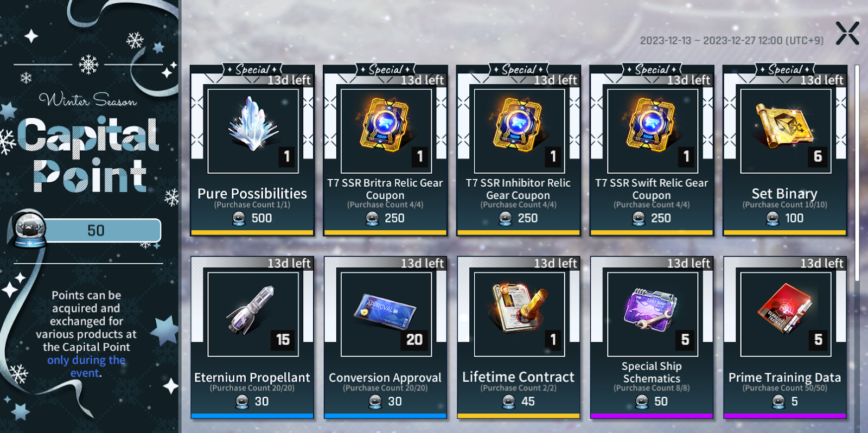Click the Special tag on the Britra coupon card
This screenshot has height=433, width=868.
[x=386, y=69]
